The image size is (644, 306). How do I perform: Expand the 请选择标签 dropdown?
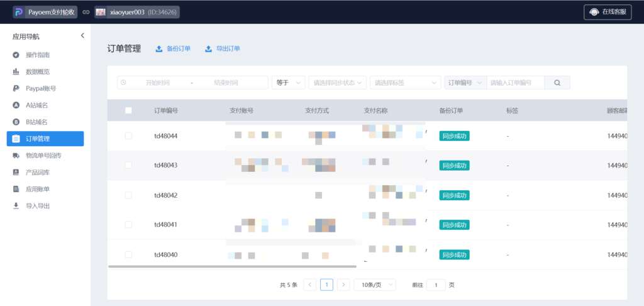406,82
